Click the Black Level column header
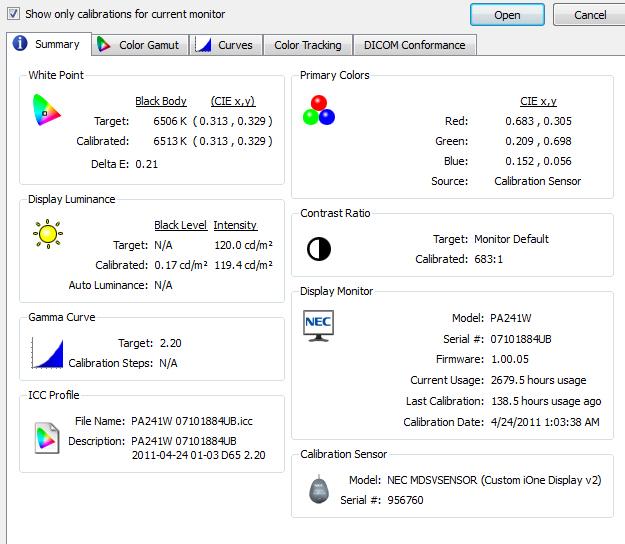Viewport: 625px width, 544px height. click(181, 225)
